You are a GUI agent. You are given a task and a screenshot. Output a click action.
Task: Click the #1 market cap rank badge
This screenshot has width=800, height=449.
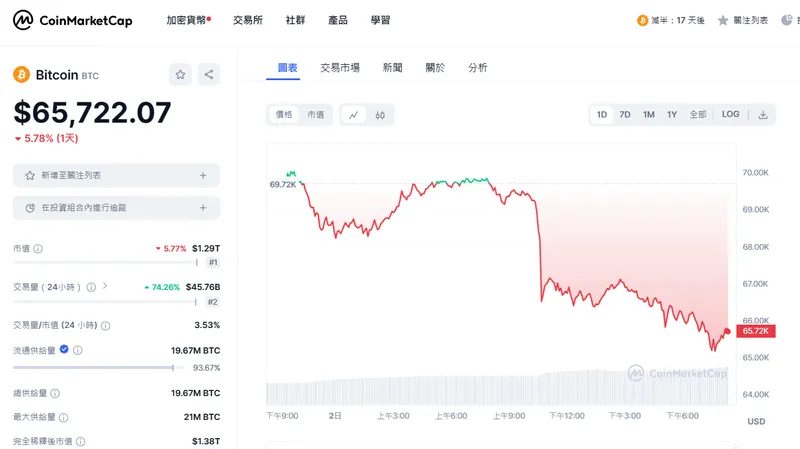(213, 262)
